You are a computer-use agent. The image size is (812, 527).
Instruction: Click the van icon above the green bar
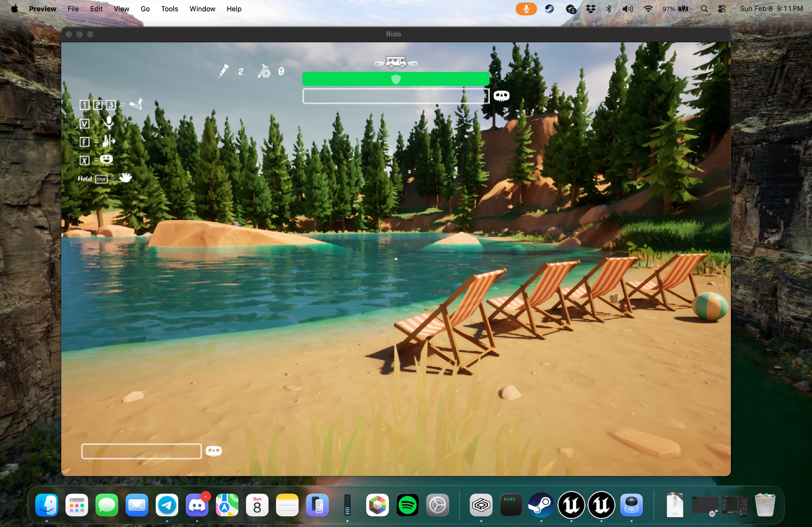tap(396, 63)
